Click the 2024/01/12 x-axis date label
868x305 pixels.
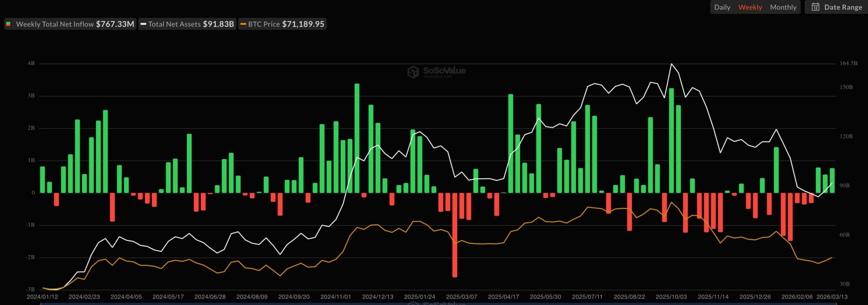pos(42,297)
